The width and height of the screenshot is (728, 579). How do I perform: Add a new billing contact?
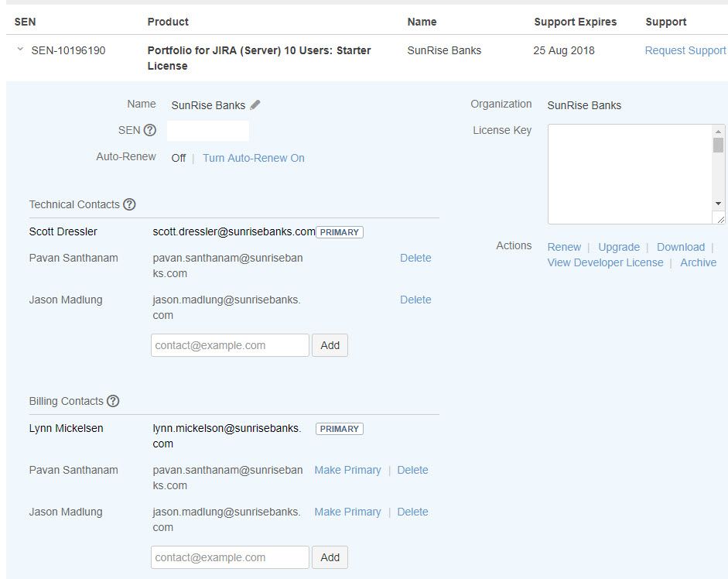[x=330, y=557]
